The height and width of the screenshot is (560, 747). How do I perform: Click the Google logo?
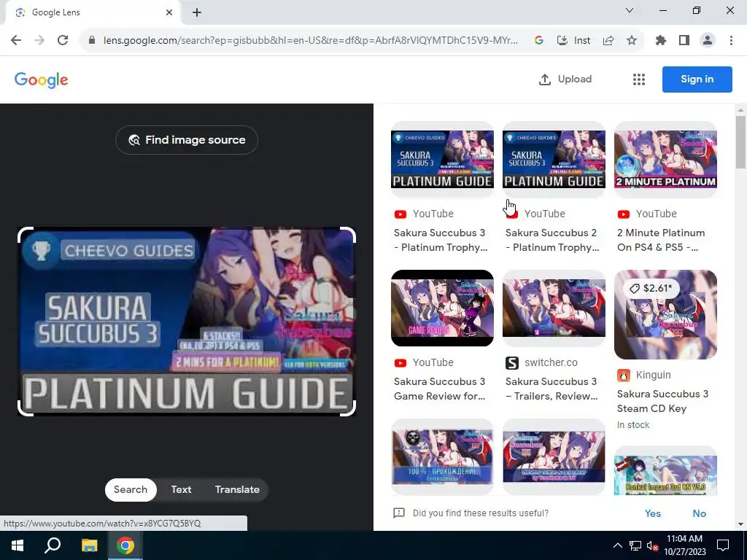(42, 80)
